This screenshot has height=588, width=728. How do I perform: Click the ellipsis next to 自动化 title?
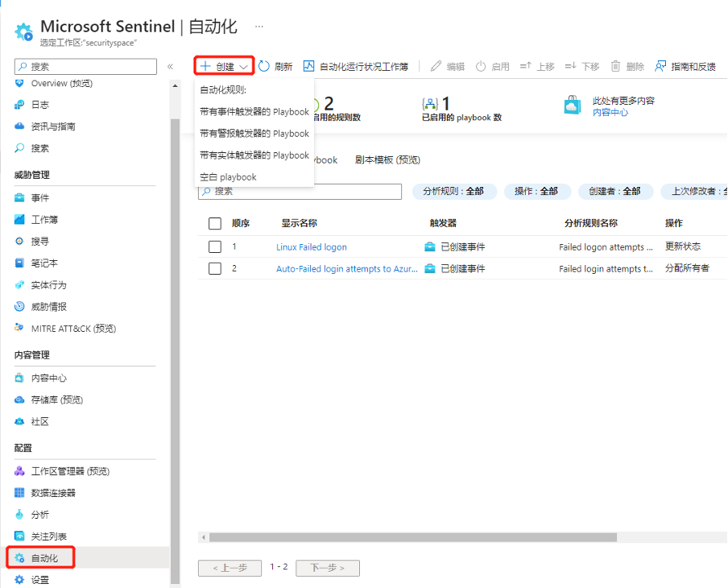[x=259, y=27]
